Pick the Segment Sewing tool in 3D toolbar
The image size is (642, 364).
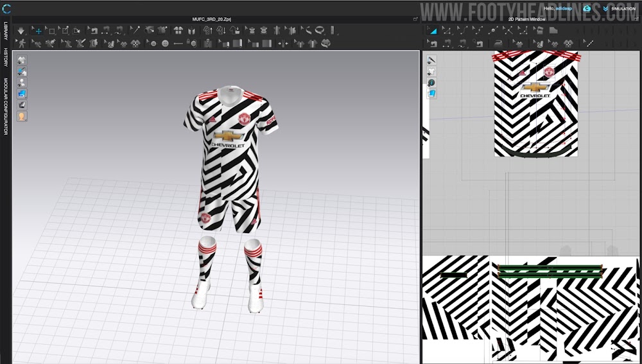(107, 31)
